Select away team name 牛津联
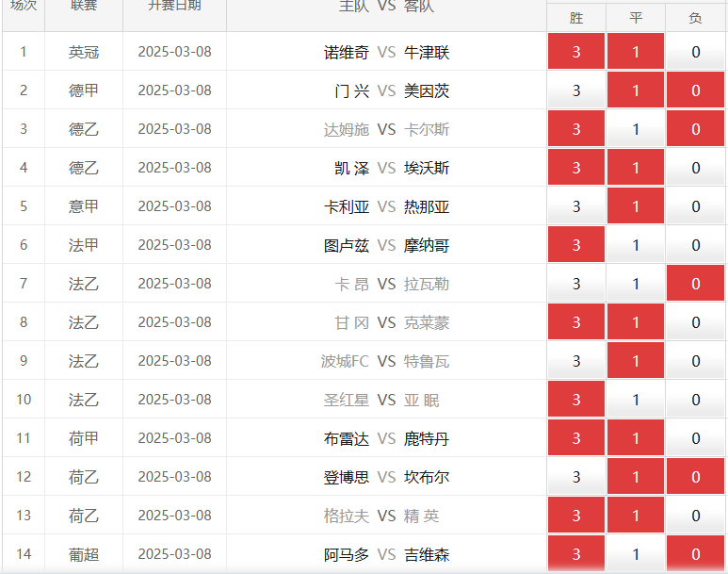The image size is (728, 574). tap(427, 52)
